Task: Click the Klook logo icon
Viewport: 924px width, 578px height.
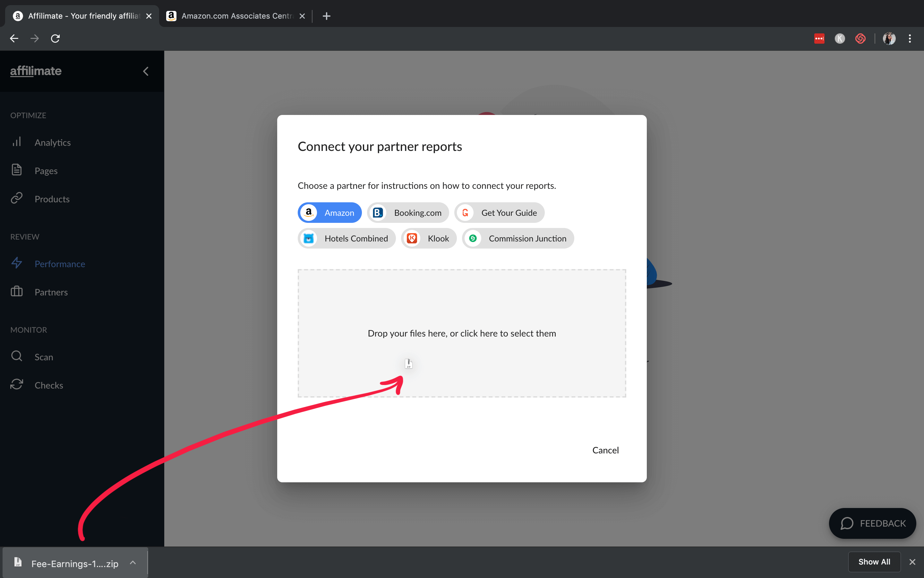Action: click(412, 238)
